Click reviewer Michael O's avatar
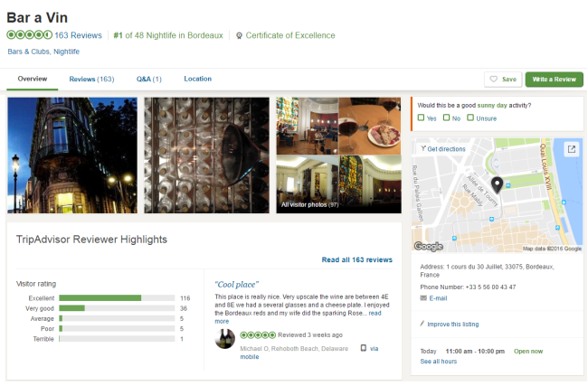The image size is (588, 386). click(x=226, y=339)
